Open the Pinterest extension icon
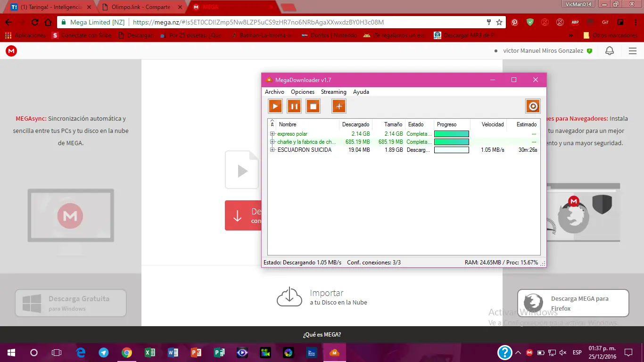This screenshot has width=644, height=362. [515, 22]
